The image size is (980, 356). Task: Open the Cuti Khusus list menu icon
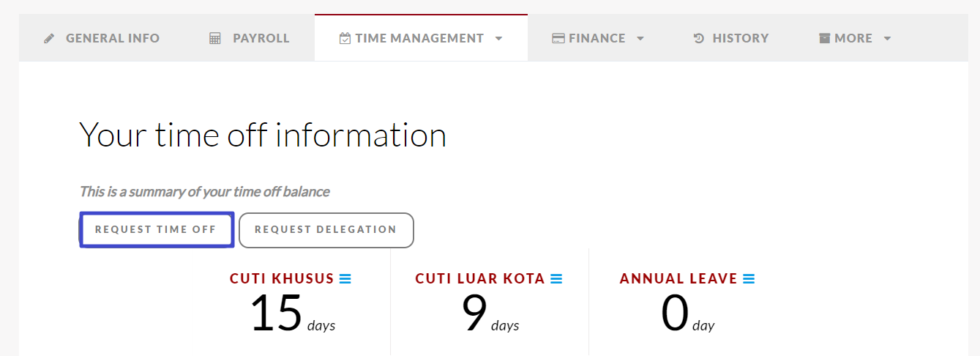point(345,279)
